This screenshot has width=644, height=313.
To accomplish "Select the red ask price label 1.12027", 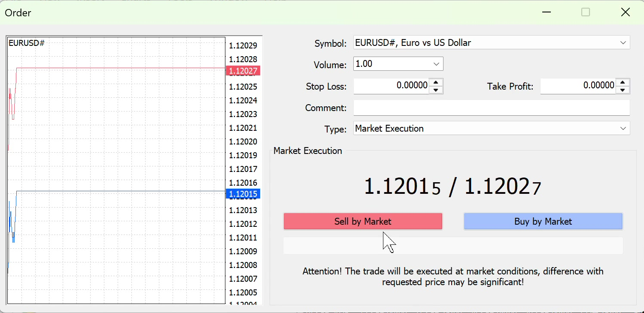I will tap(243, 71).
